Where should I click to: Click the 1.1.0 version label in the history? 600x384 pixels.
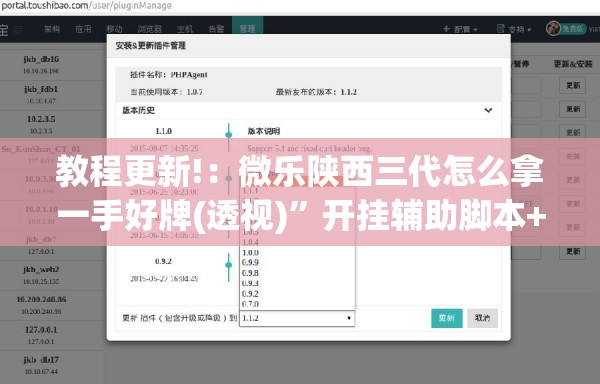[163, 131]
